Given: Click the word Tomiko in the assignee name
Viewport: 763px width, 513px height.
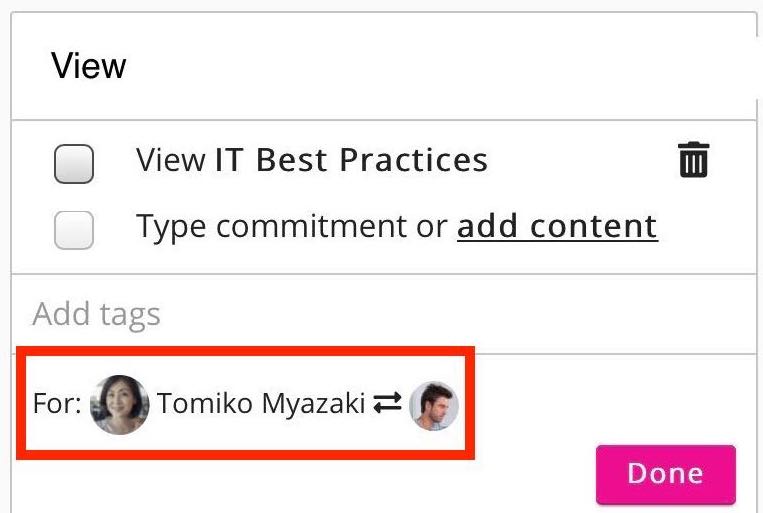Looking at the screenshot, I should click(205, 404).
